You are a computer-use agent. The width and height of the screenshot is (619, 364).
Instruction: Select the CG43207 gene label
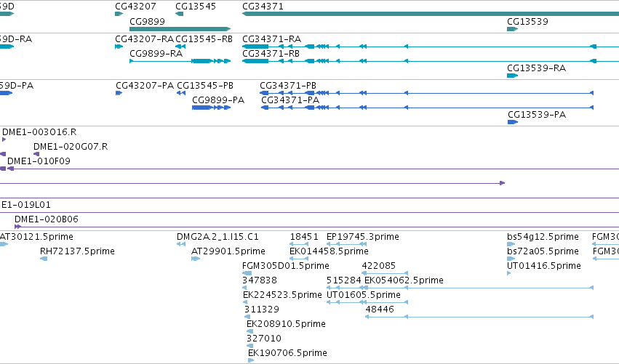(135, 7)
